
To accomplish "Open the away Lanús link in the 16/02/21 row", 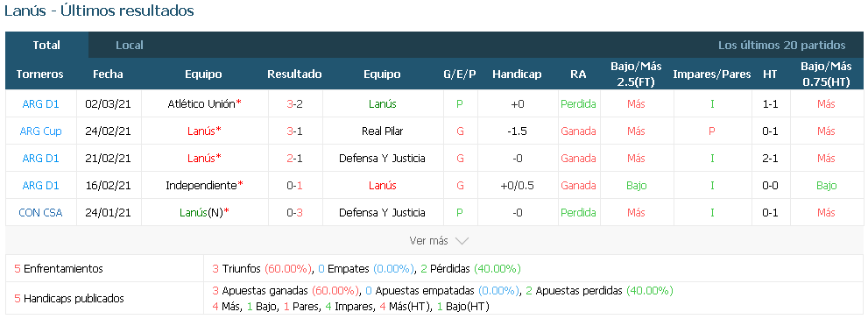I will [x=382, y=185].
